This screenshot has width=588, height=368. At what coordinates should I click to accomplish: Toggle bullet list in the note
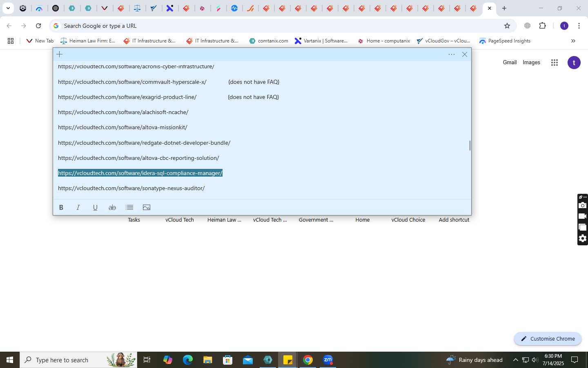click(x=129, y=207)
